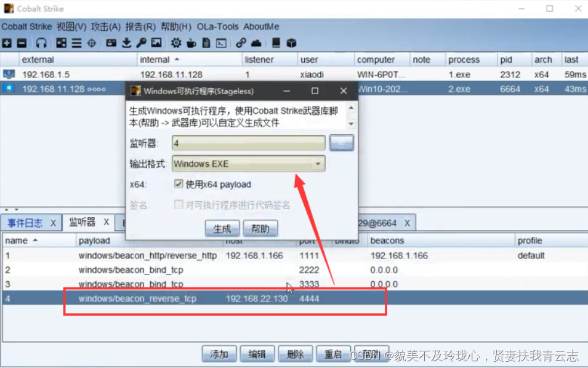Toggle the 使用x64 payload checkbox
The width and height of the screenshot is (588, 368).
click(179, 183)
